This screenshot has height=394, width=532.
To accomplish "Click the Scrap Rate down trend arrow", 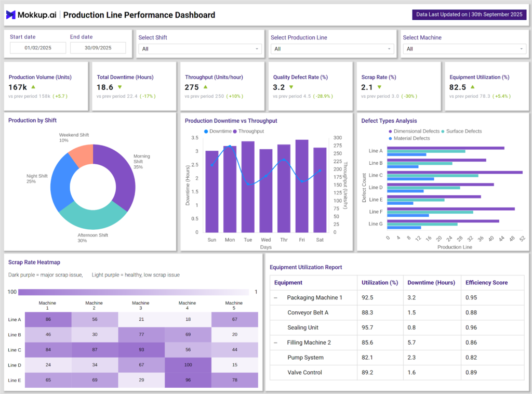I will coord(379,87).
